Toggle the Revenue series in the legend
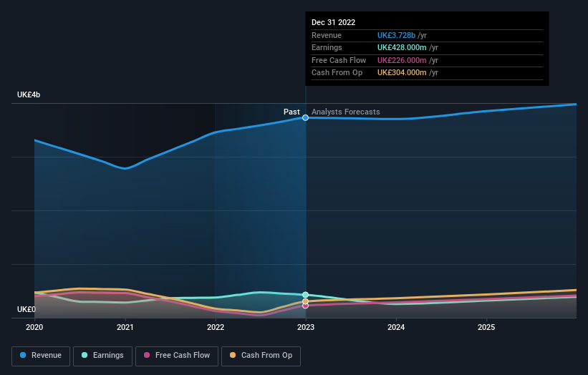 tap(41, 356)
